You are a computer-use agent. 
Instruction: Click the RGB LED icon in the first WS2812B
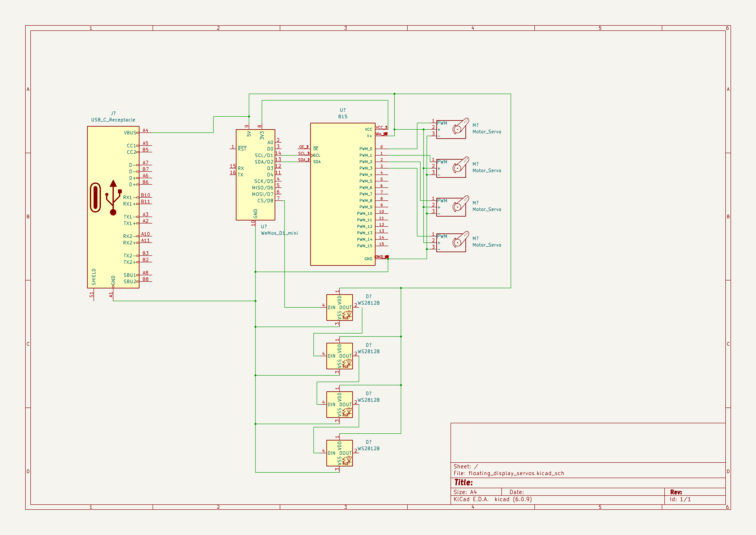(348, 314)
